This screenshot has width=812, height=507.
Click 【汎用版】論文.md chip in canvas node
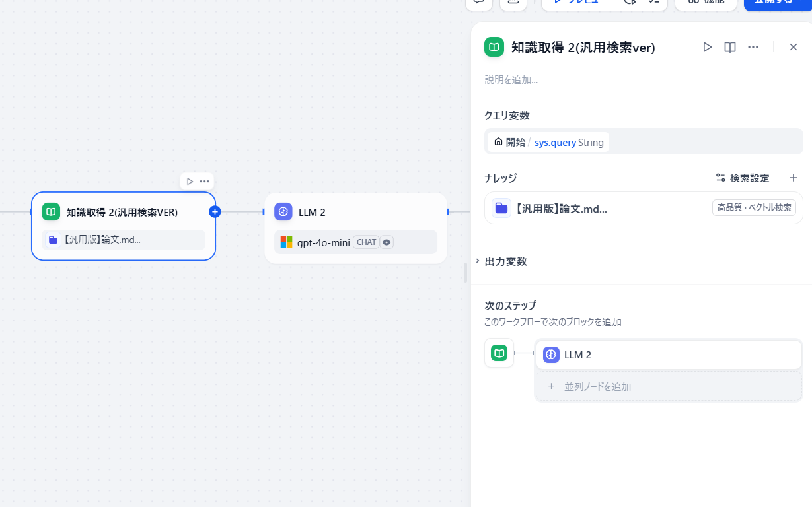click(x=124, y=240)
